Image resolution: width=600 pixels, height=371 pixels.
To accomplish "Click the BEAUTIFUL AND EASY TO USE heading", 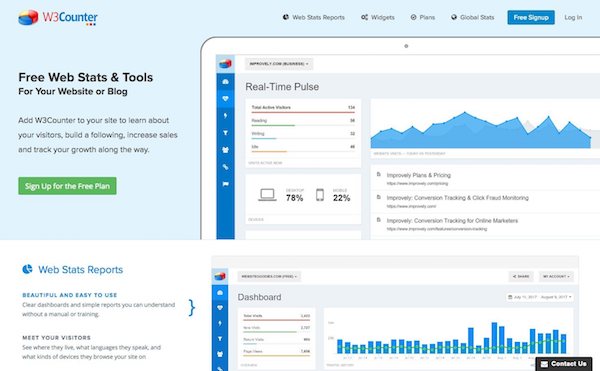I will (x=70, y=295).
